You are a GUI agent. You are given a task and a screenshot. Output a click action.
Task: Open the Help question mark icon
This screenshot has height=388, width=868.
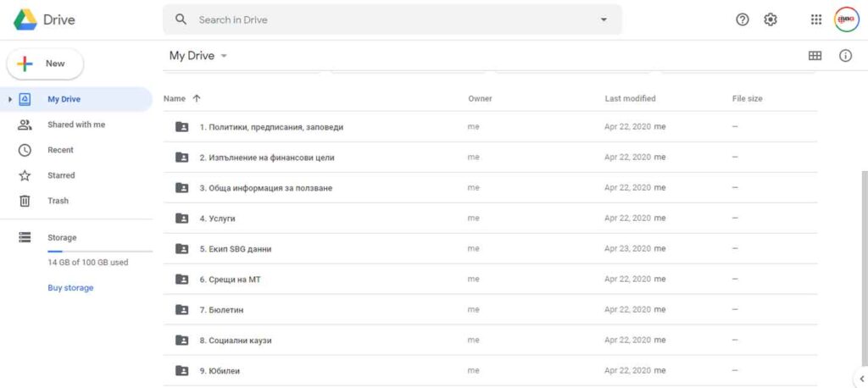tap(743, 19)
